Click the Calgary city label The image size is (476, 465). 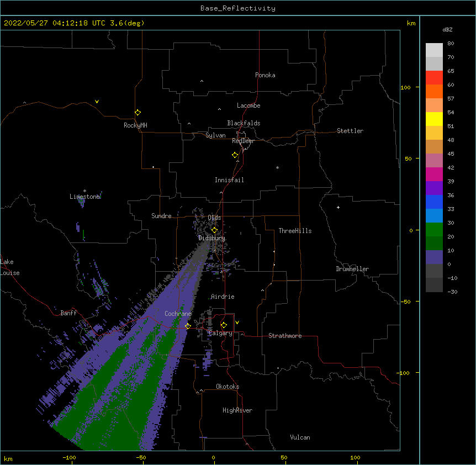tap(220, 333)
